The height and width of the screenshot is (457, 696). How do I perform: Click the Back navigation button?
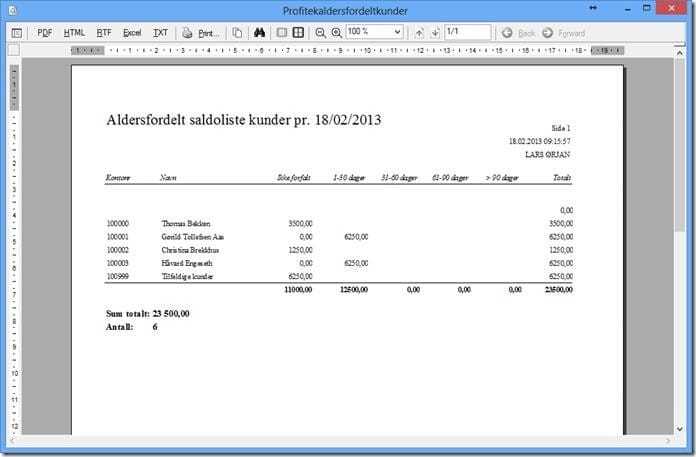click(521, 33)
